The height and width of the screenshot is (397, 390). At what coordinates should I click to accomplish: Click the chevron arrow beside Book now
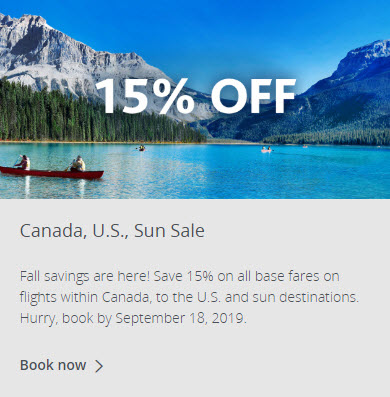pos(99,366)
